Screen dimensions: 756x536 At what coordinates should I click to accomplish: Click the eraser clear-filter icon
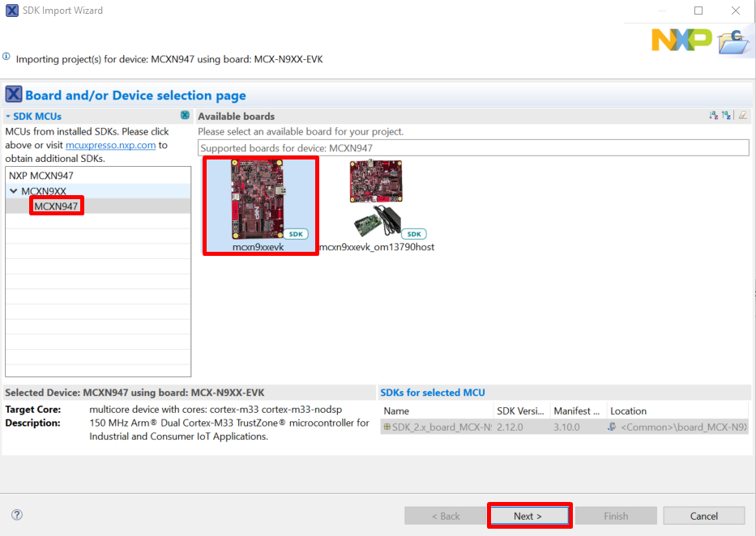742,116
